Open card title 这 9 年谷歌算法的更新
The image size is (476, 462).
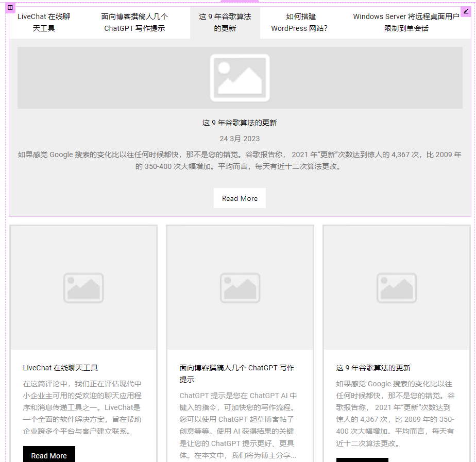pos(373,368)
